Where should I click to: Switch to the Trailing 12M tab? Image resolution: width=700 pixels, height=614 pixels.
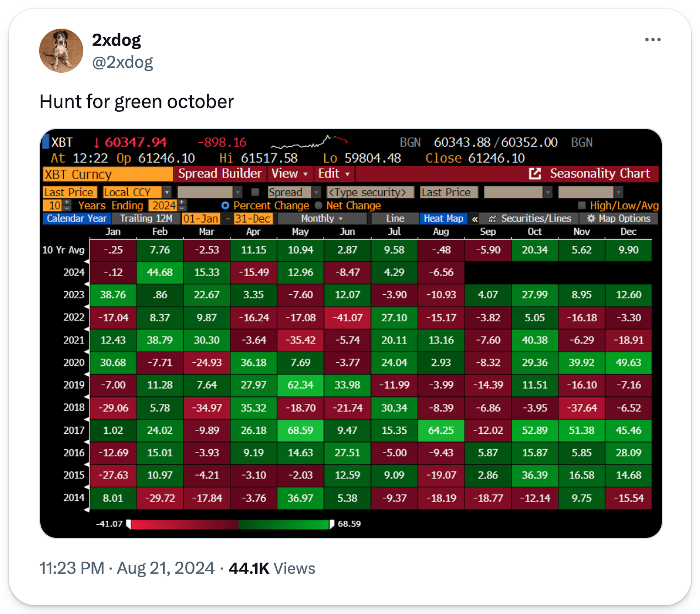pos(146,219)
